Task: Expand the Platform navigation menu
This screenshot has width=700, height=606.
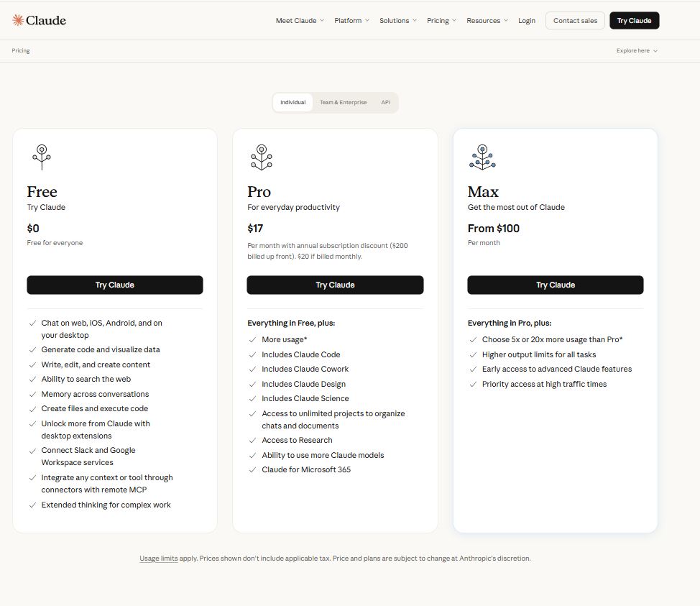Action: tap(351, 21)
